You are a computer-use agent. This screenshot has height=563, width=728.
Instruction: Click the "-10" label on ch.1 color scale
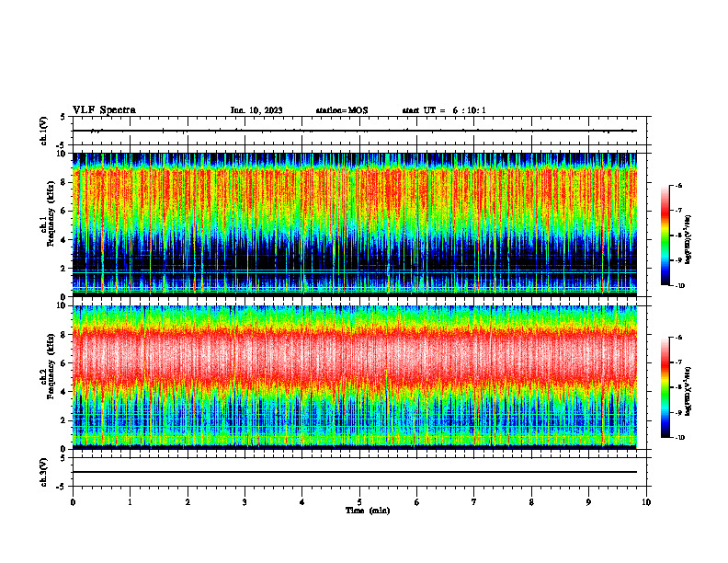(679, 286)
